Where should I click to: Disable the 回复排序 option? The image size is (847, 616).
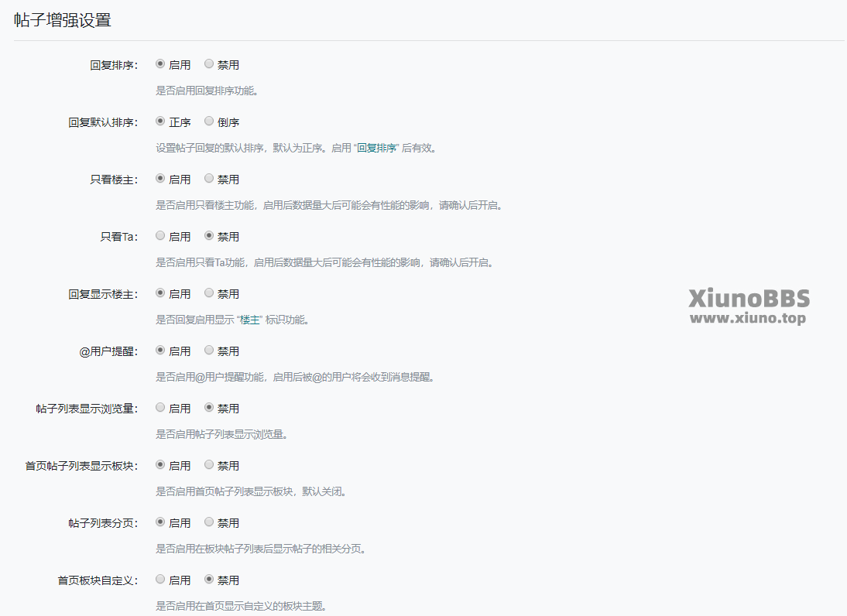(x=209, y=64)
